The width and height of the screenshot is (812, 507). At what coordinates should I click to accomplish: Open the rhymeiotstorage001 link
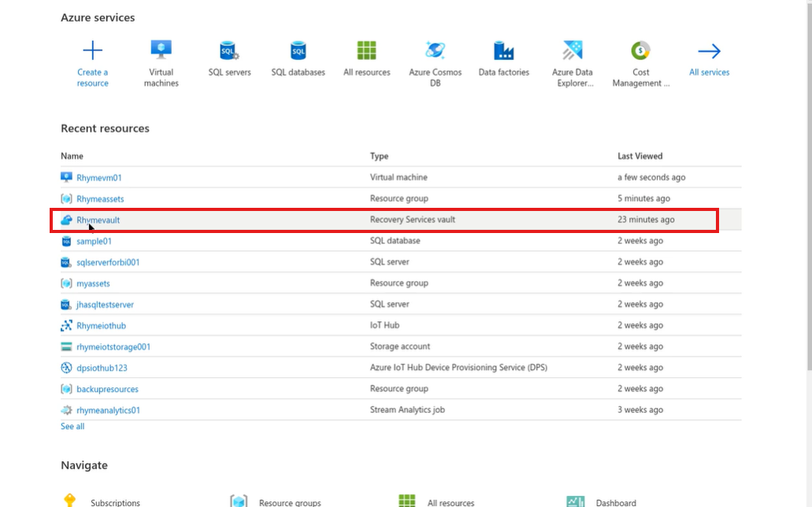[x=113, y=347]
